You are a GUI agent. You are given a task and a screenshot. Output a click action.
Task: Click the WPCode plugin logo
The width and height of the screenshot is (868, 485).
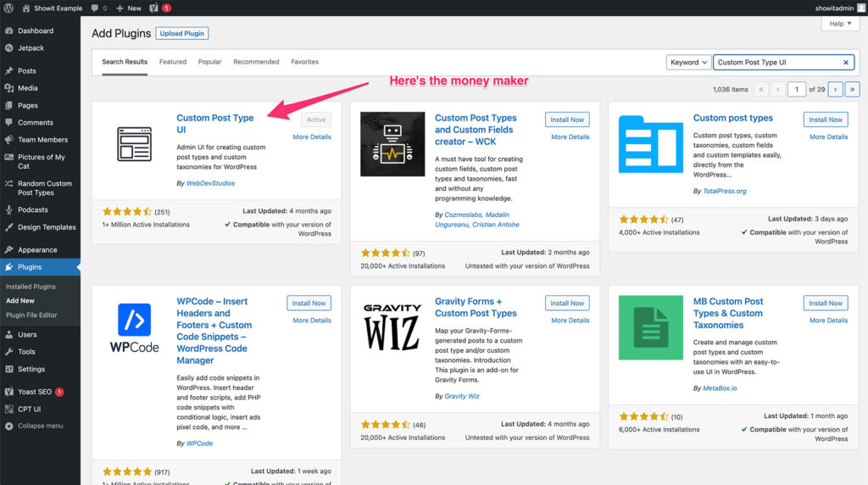pyautogui.click(x=134, y=327)
